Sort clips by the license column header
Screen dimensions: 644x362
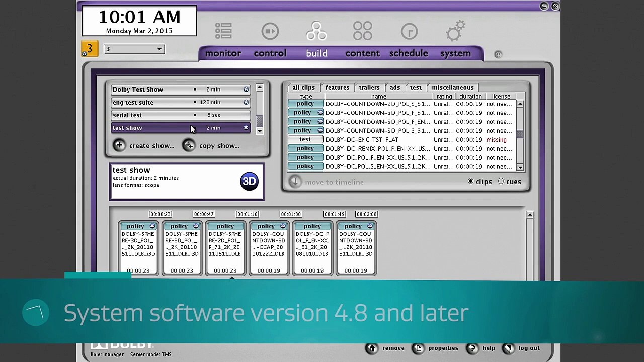point(501,96)
